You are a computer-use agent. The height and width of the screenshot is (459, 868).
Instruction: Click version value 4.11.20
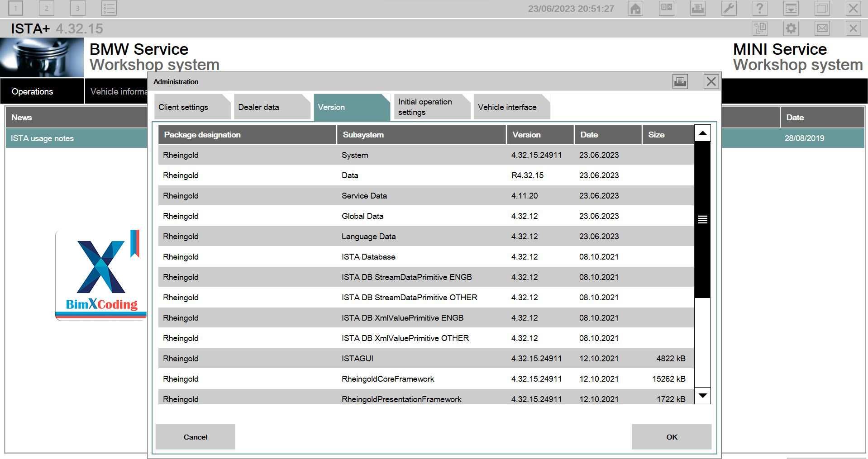point(525,196)
